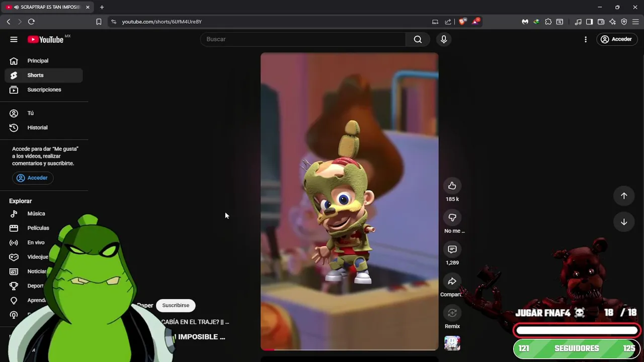Select Shorts in the sidebar
644x362 pixels.
44,75
